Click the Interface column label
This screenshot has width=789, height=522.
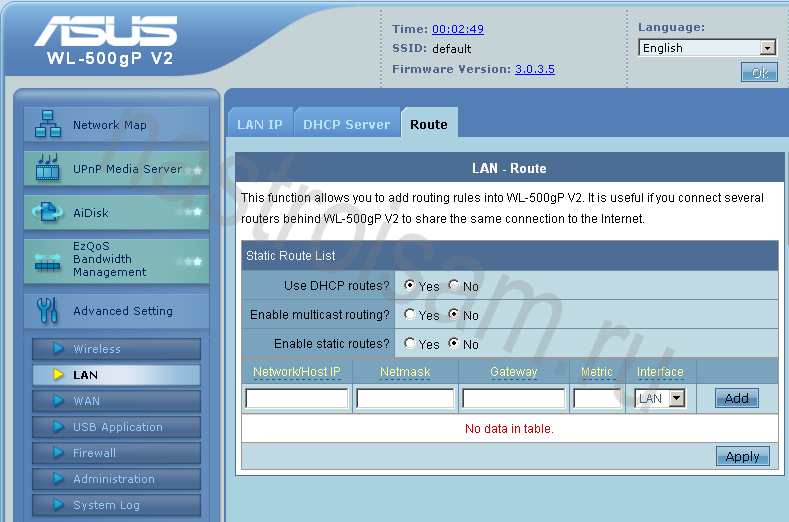(660, 371)
